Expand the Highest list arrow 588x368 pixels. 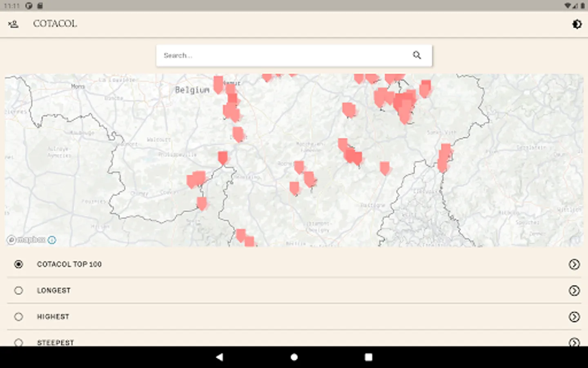(574, 317)
